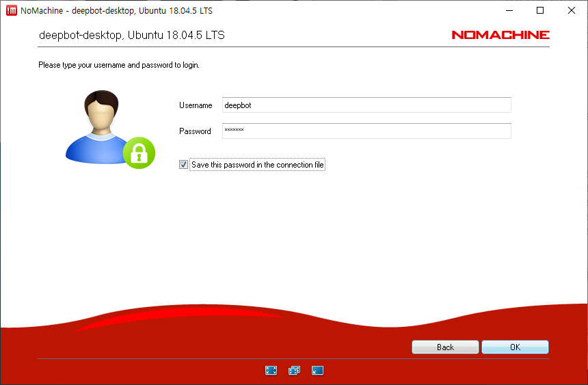Click the fullscreen on all monitors icon
The image size is (588, 385).
click(x=295, y=371)
